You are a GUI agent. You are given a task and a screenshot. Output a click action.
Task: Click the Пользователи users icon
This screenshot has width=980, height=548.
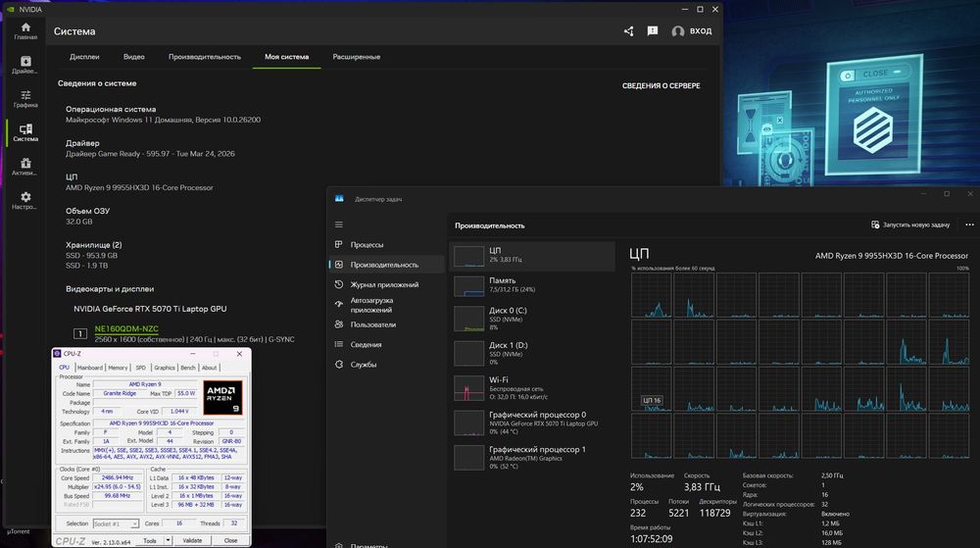pyautogui.click(x=339, y=324)
